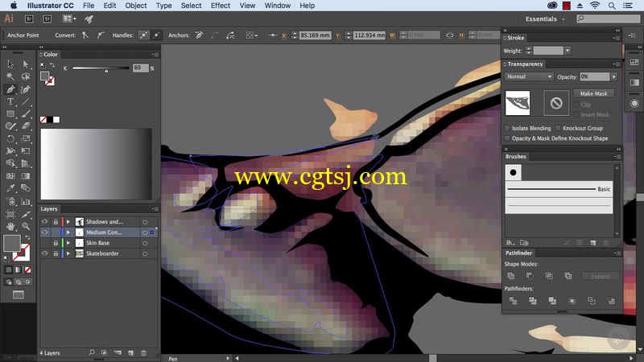The width and height of the screenshot is (644, 362).
Task: Select the Zoom tool
Action: 26,226
